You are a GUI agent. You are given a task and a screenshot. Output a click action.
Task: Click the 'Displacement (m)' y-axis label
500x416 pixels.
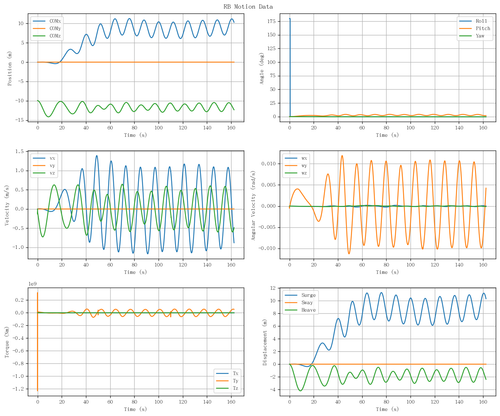click(264, 342)
